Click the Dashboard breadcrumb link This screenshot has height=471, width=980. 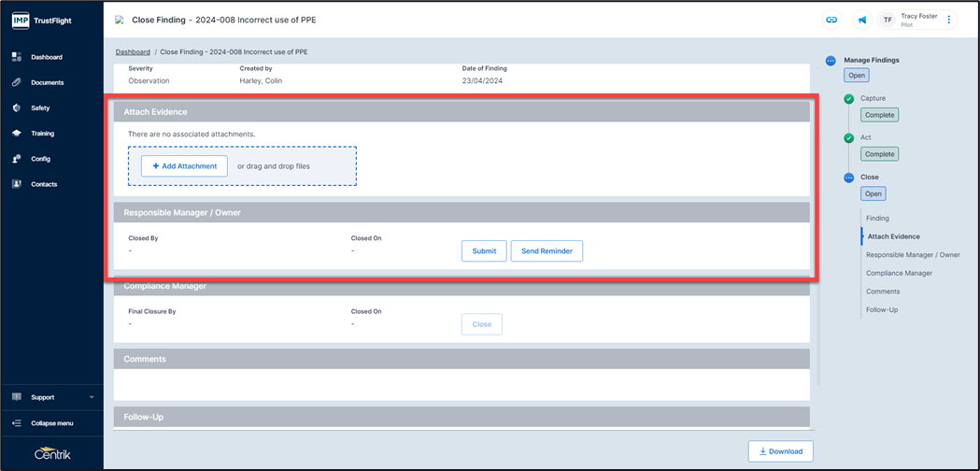pos(133,52)
